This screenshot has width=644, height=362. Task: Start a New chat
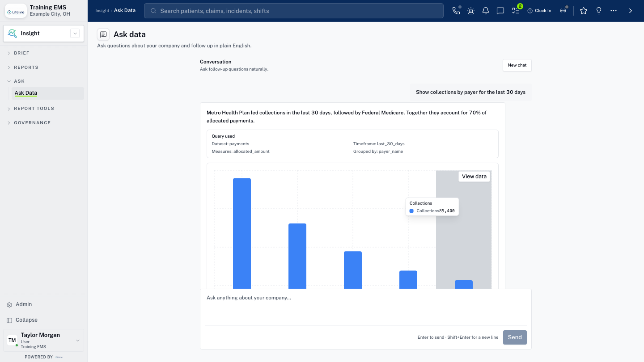[517, 65]
